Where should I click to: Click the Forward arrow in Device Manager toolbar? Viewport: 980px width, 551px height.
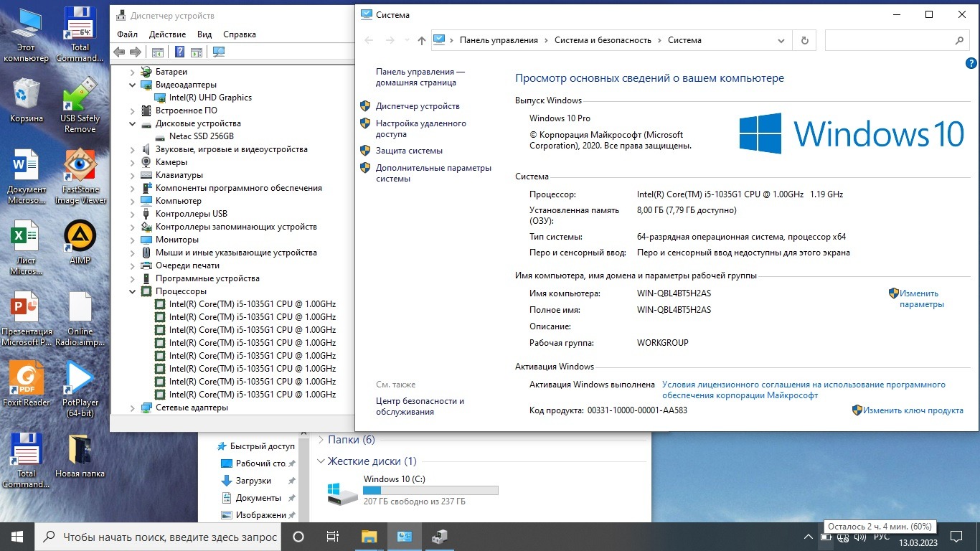click(135, 52)
